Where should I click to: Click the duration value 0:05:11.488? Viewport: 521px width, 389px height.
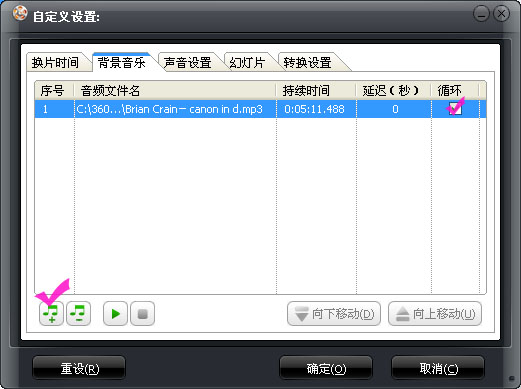point(314,109)
